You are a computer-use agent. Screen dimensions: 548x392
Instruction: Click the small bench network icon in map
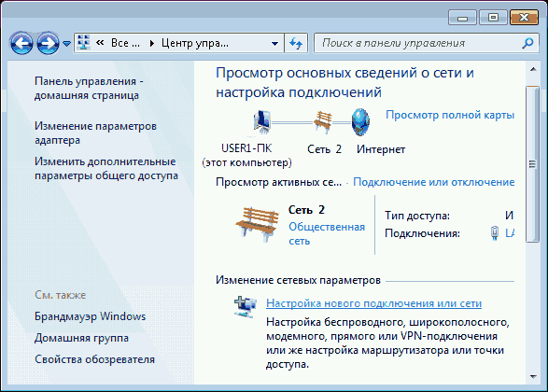(323, 122)
